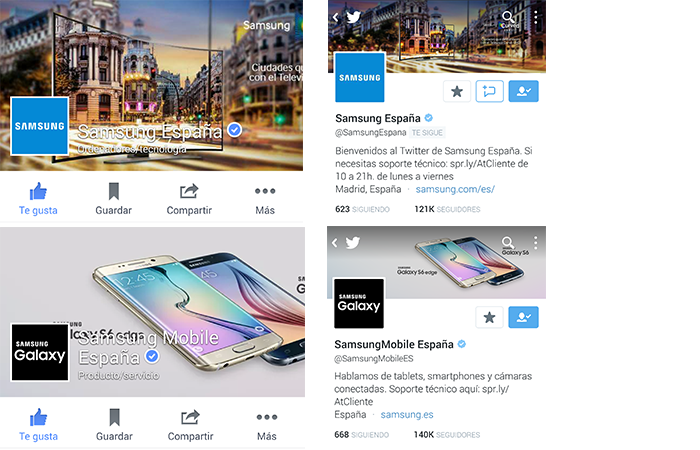This screenshot has width=700, height=450.
Task: Toggle following button for Samsung España
Action: [524, 92]
